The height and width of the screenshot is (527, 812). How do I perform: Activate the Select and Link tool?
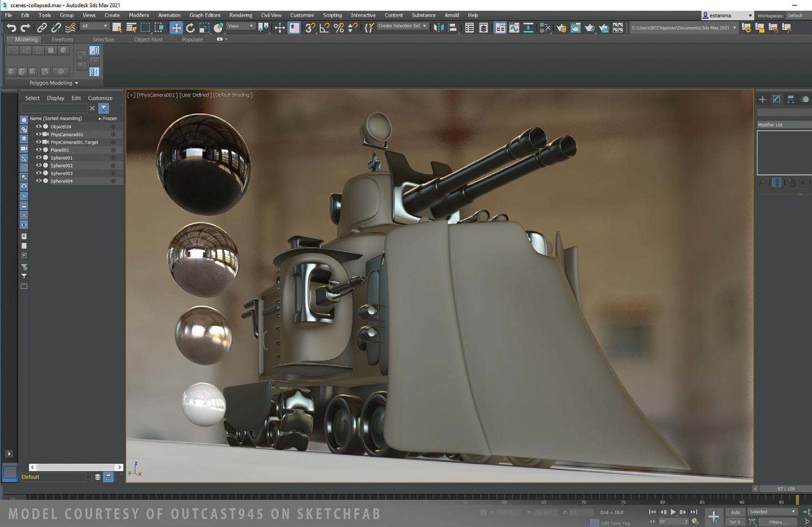42,27
